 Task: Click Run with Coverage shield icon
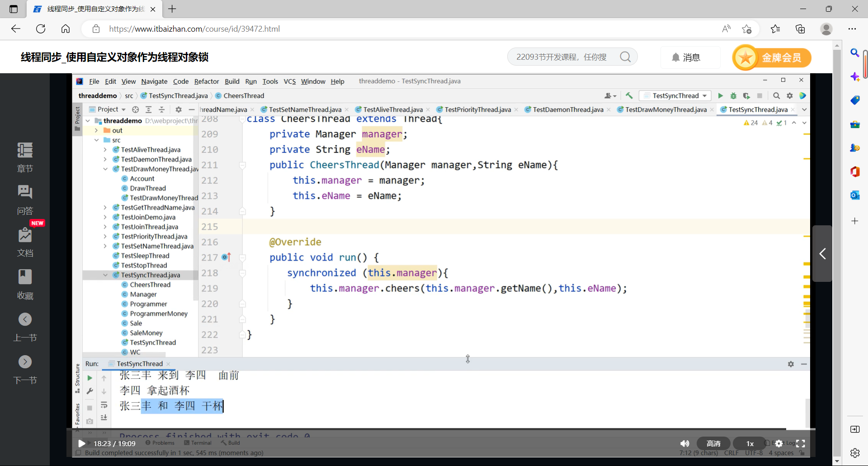(x=746, y=96)
